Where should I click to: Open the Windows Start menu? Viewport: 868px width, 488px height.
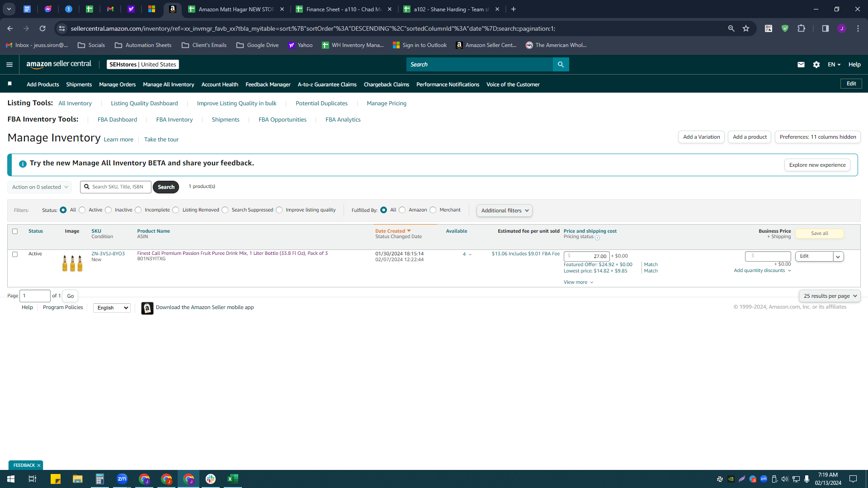pos(11,479)
